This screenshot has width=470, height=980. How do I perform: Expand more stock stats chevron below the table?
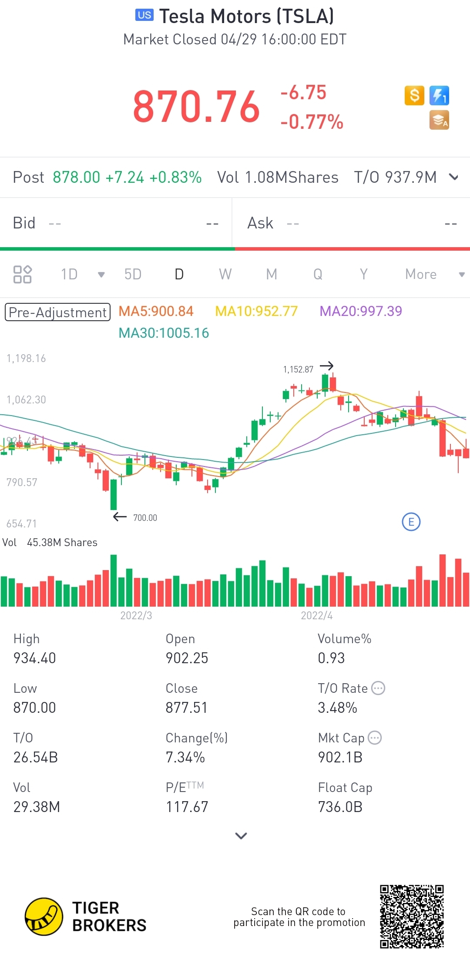pos(241,836)
